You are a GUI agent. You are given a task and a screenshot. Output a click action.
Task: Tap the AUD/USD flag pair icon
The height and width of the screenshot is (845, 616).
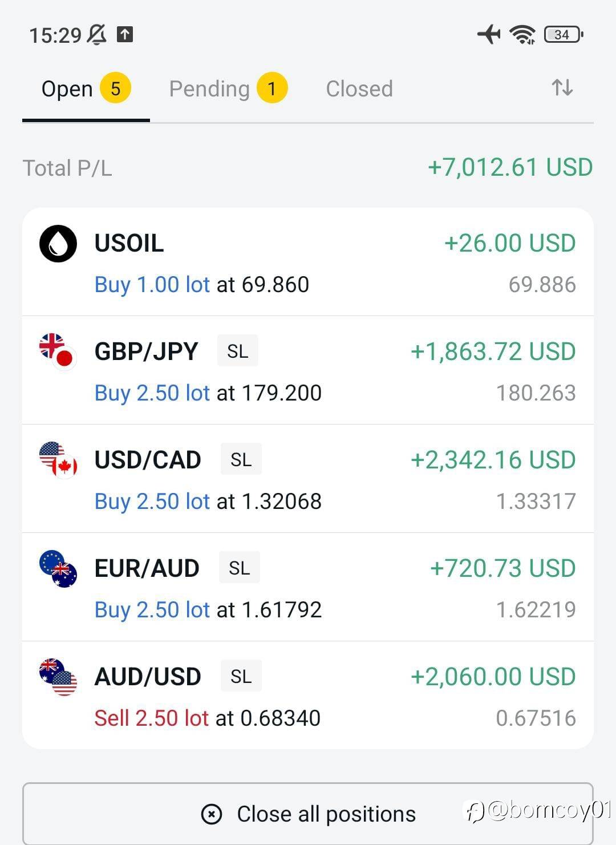coord(58,677)
